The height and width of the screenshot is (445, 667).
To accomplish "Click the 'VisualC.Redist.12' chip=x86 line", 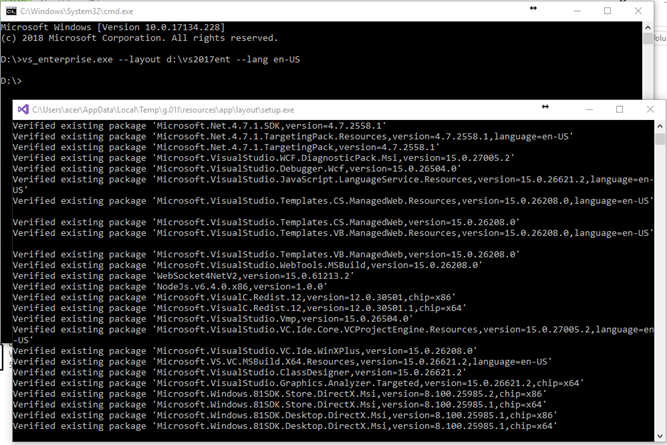I will point(234,297).
